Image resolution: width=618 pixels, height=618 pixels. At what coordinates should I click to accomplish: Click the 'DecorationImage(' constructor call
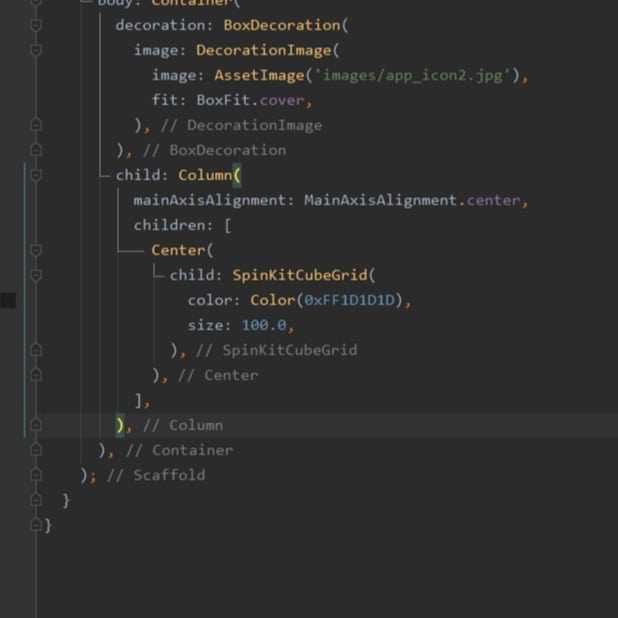tap(268, 50)
